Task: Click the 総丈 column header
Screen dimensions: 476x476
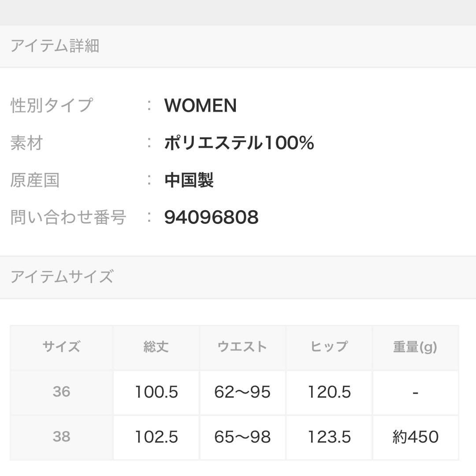Action: coord(156,347)
